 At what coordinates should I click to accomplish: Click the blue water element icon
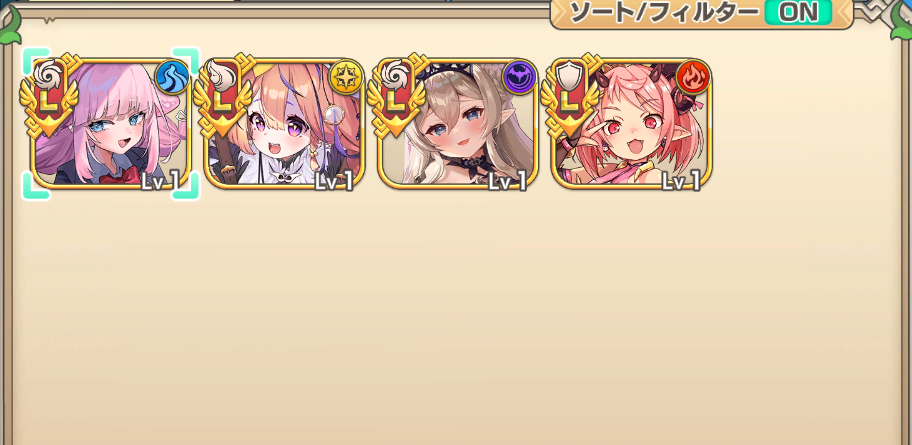[173, 76]
